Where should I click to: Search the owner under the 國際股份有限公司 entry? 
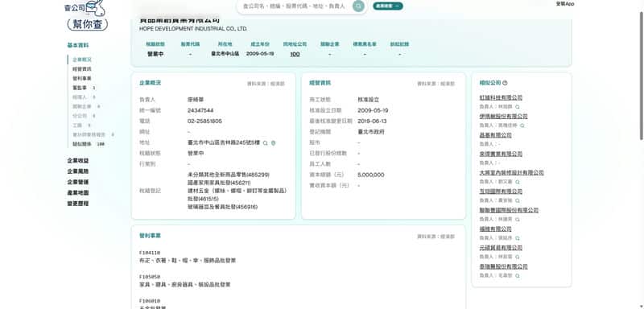[517, 220]
